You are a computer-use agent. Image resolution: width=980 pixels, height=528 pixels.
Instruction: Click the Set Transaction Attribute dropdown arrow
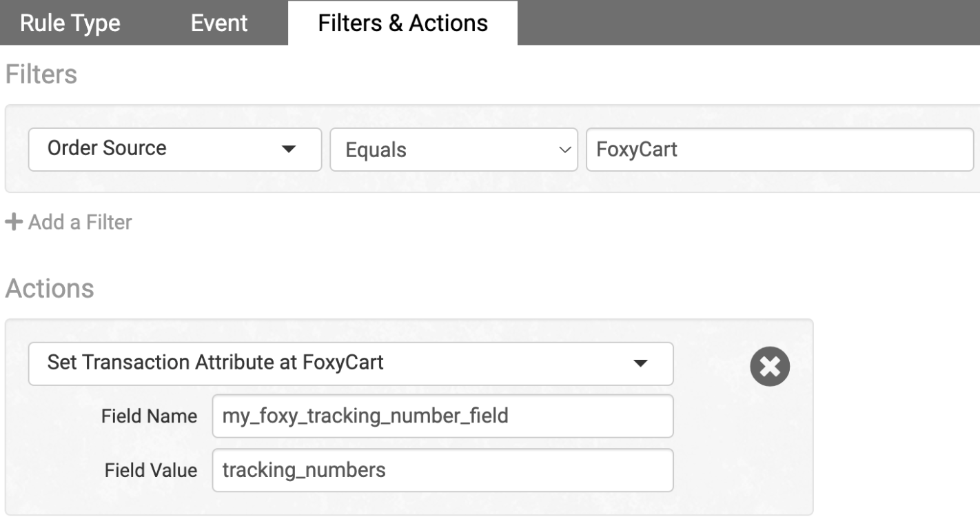point(641,363)
